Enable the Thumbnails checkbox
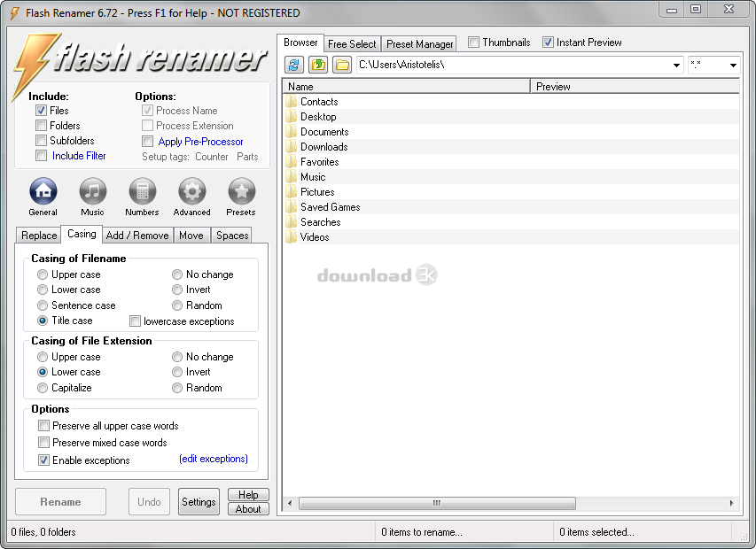This screenshot has width=756, height=549. coord(474,43)
